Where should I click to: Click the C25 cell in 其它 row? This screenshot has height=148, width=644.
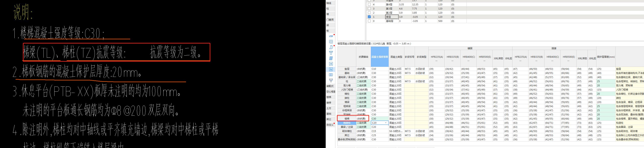380,135
